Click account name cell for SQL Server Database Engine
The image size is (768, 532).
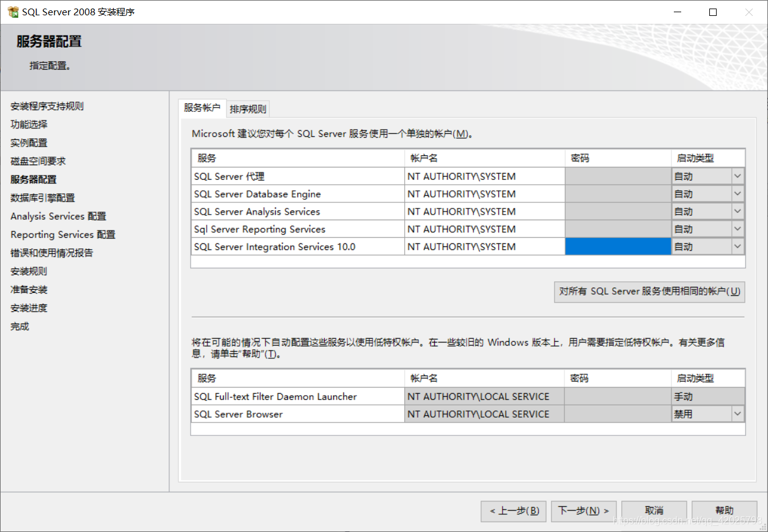pyautogui.click(x=485, y=194)
